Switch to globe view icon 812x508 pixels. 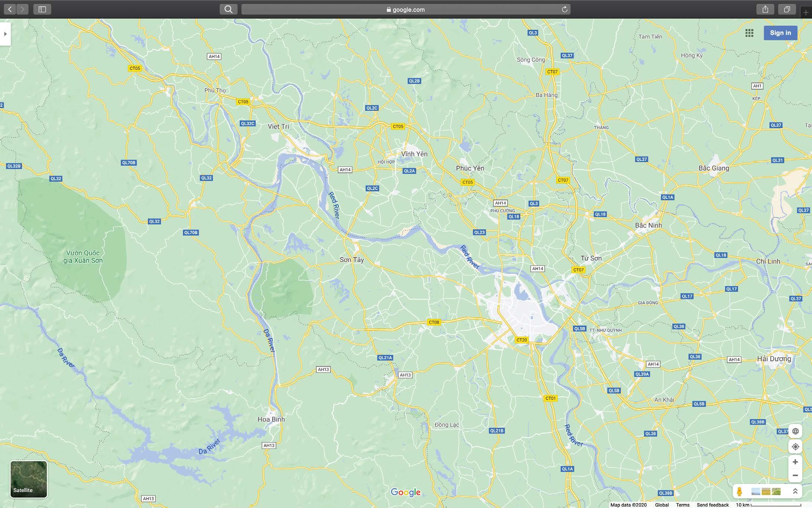coord(795,431)
